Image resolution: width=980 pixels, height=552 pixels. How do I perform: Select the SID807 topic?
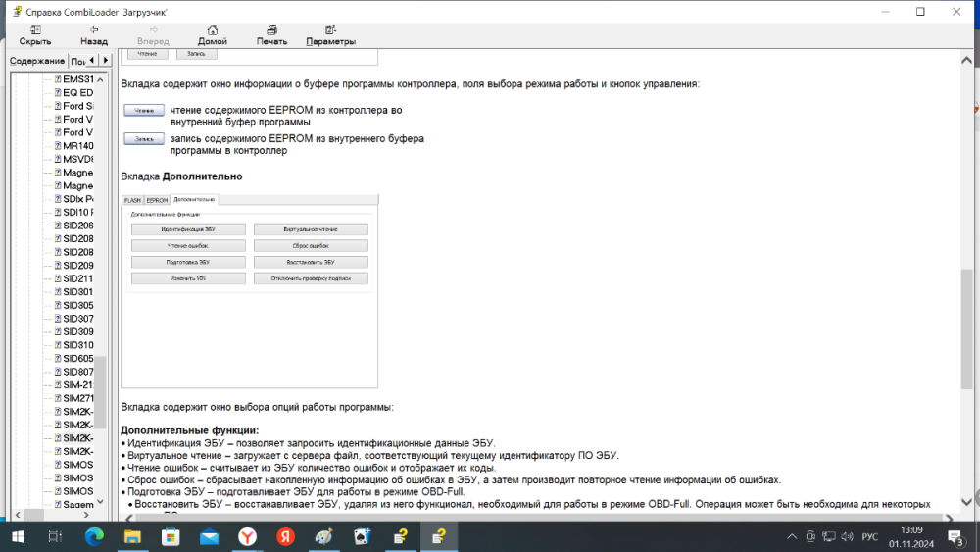coord(78,372)
